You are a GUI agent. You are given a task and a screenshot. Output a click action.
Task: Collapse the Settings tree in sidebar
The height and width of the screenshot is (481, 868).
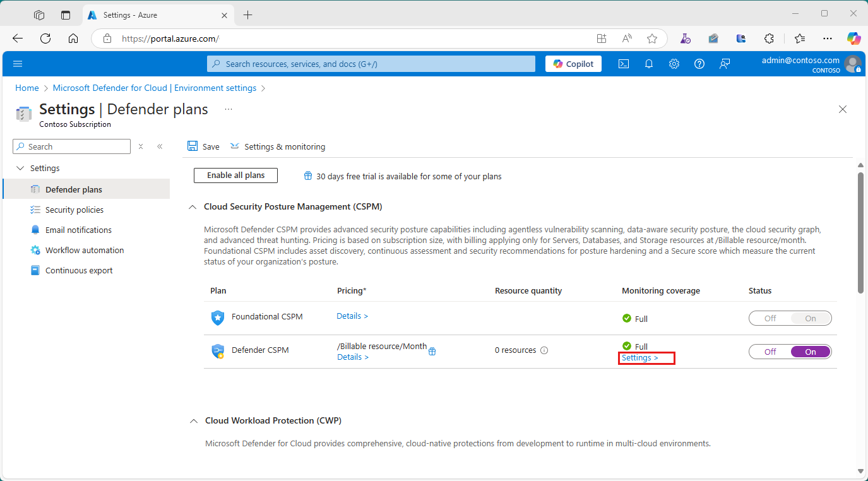coord(20,169)
